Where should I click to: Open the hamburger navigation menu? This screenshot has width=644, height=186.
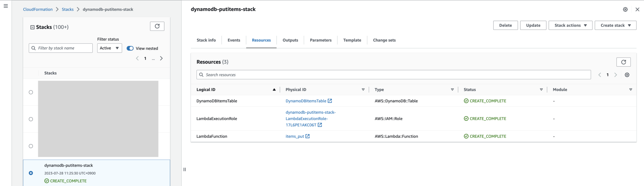click(6, 6)
